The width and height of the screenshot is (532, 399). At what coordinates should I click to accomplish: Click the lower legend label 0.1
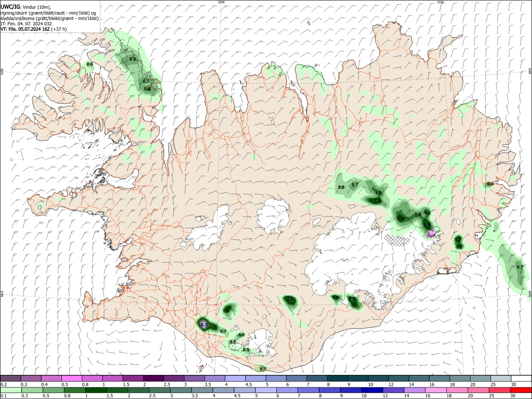(4, 396)
